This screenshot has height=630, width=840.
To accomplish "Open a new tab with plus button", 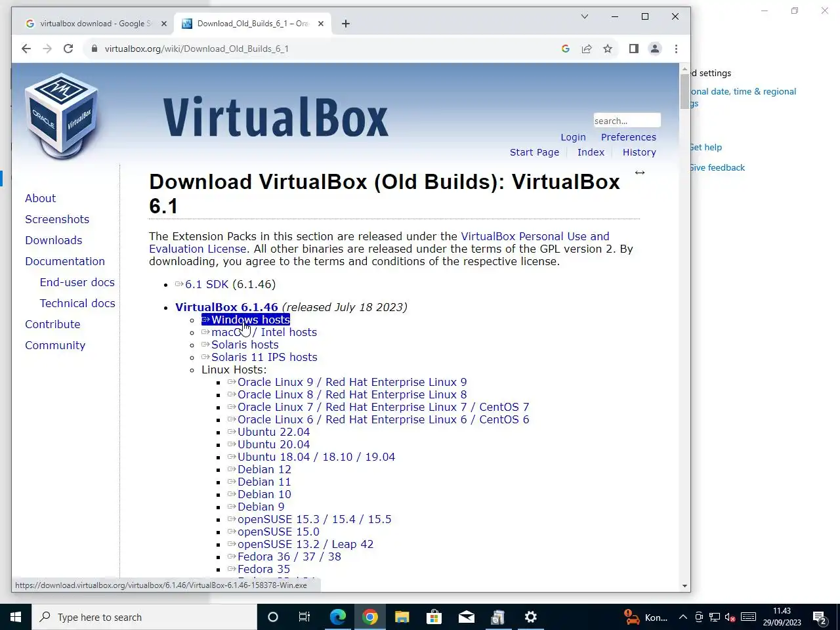I will (x=346, y=24).
